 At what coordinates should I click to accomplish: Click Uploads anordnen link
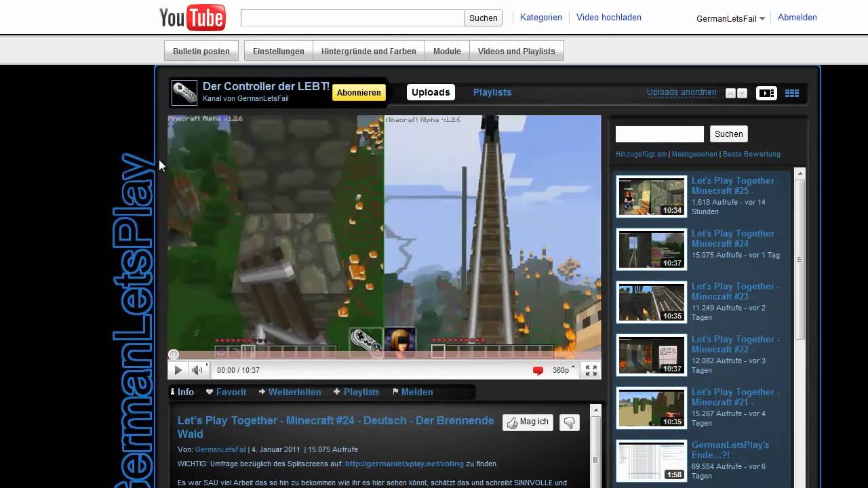pyautogui.click(x=682, y=92)
